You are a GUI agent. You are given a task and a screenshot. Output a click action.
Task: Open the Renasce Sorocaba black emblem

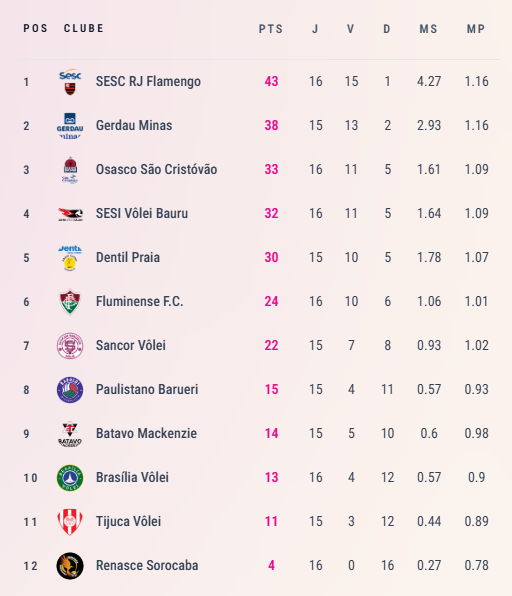[x=70, y=566]
